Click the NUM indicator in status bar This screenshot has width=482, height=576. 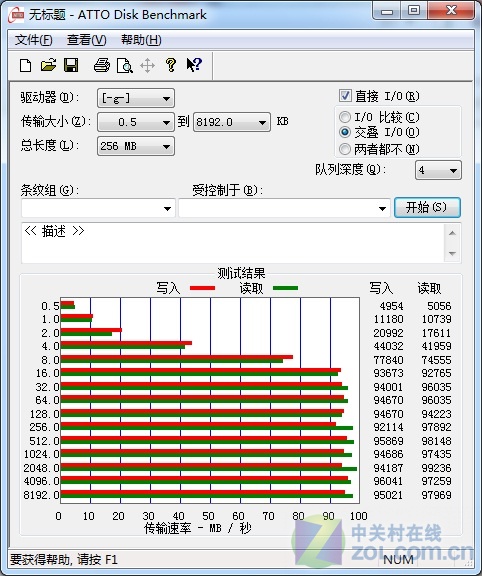pyautogui.click(x=398, y=559)
